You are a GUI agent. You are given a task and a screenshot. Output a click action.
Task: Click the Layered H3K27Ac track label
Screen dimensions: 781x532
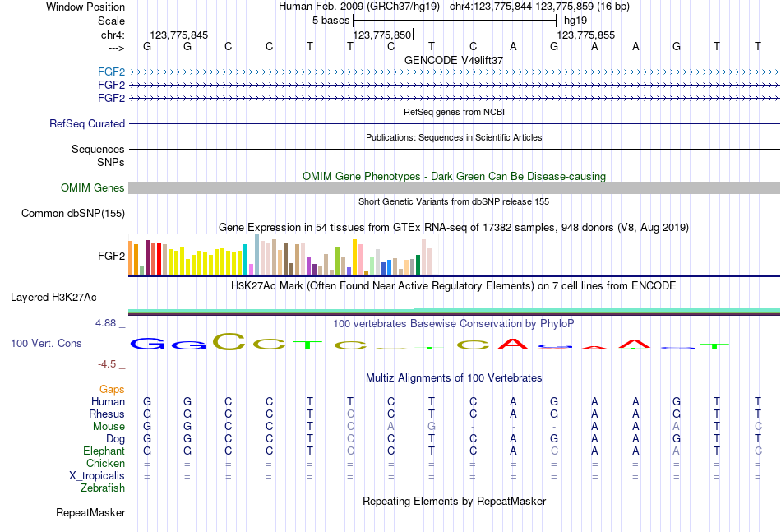tap(53, 298)
